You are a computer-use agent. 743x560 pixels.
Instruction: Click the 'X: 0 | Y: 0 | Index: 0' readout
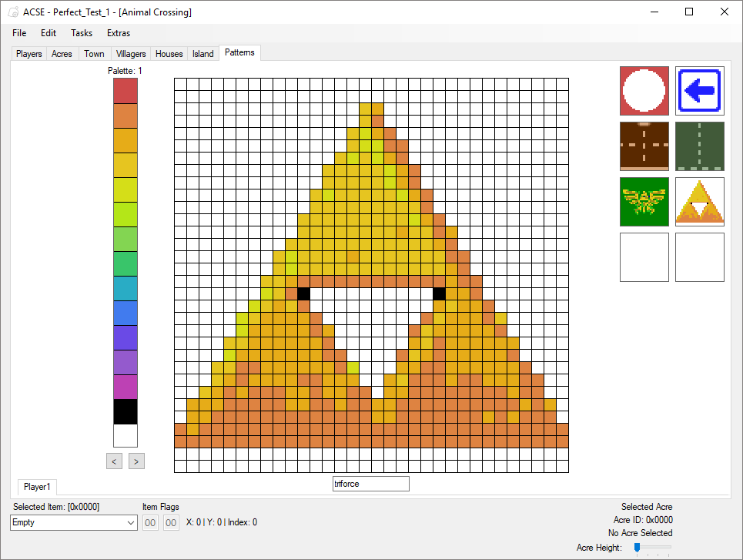221,522
